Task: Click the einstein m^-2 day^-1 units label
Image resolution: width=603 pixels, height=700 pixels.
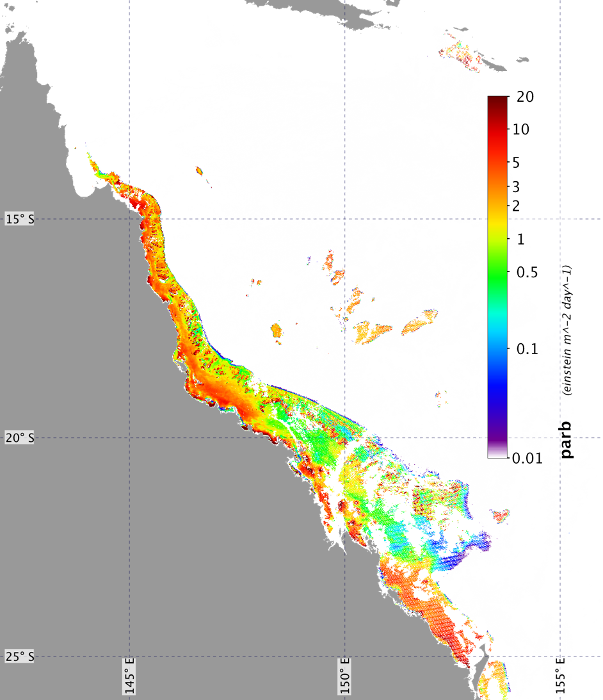Action: coord(567,331)
